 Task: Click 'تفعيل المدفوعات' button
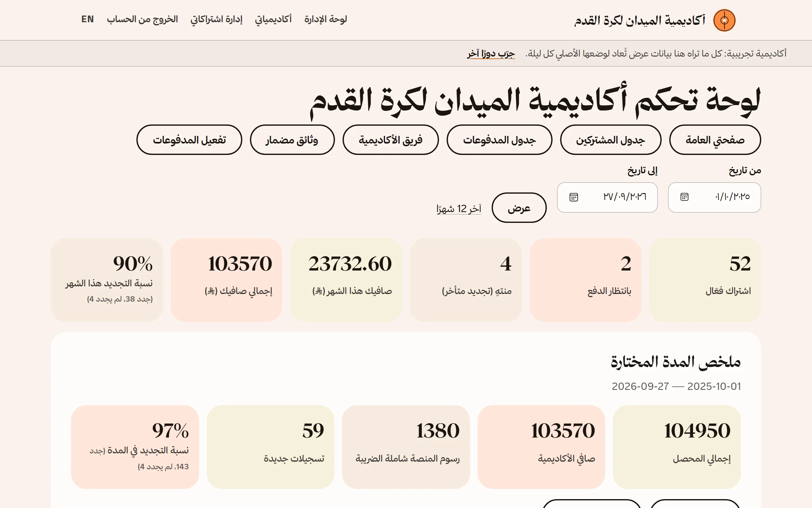click(x=189, y=140)
